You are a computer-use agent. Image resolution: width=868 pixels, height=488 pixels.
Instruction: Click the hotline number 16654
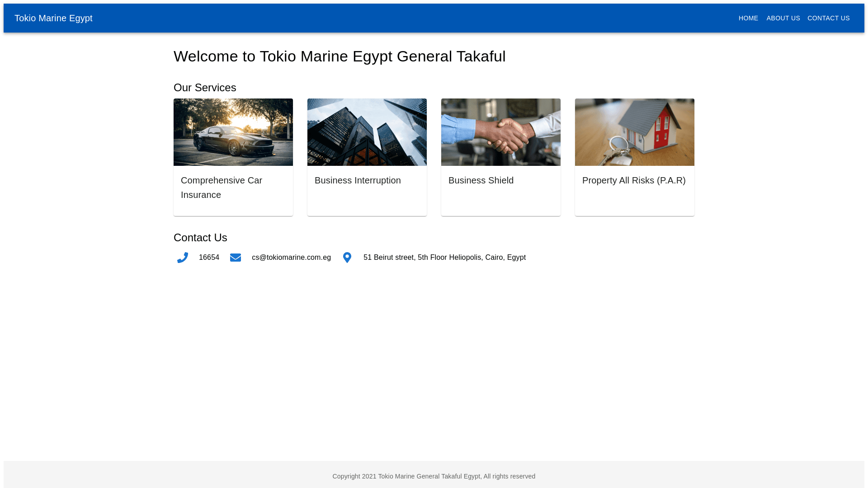click(209, 258)
